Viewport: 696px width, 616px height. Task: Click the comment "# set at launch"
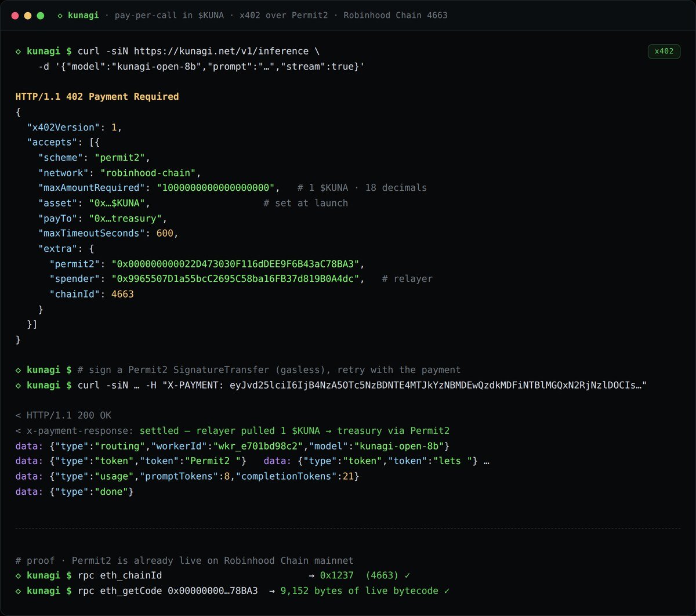pyautogui.click(x=306, y=203)
